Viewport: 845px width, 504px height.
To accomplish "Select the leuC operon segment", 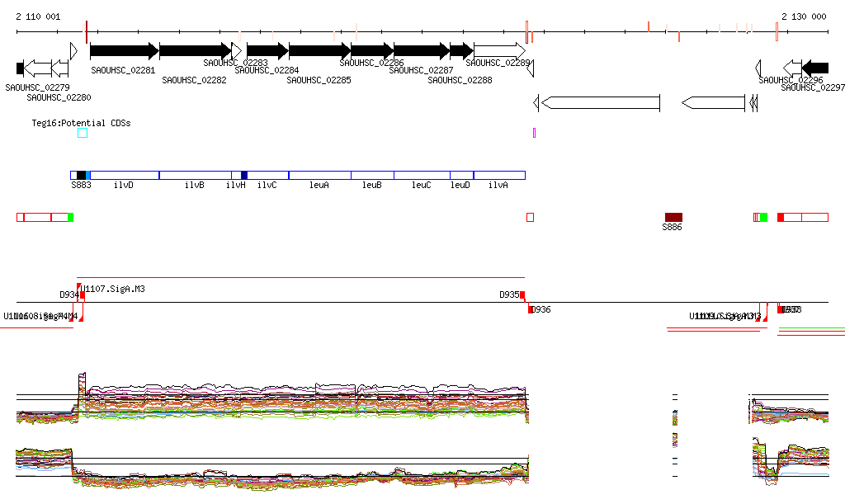I will (422, 175).
